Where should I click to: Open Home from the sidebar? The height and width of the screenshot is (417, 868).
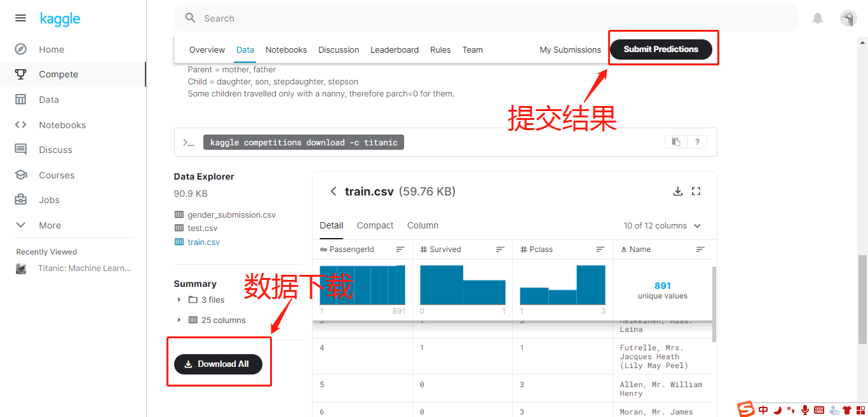[x=51, y=50]
